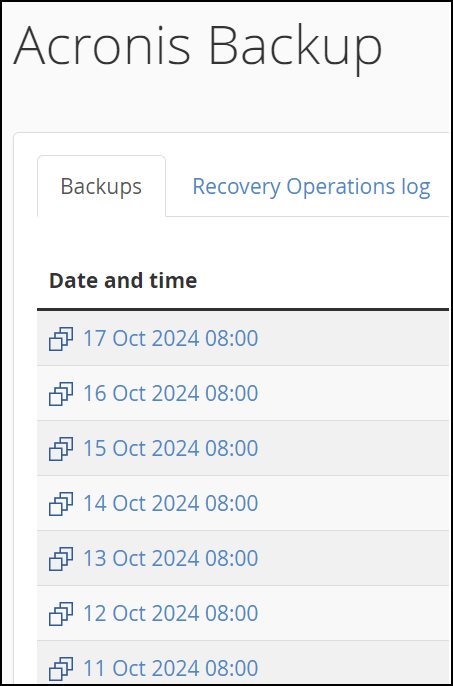The width and height of the screenshot is (453, 686).
Task: Open the Recovery Operations log tab
Action: (x=311, y=186)
